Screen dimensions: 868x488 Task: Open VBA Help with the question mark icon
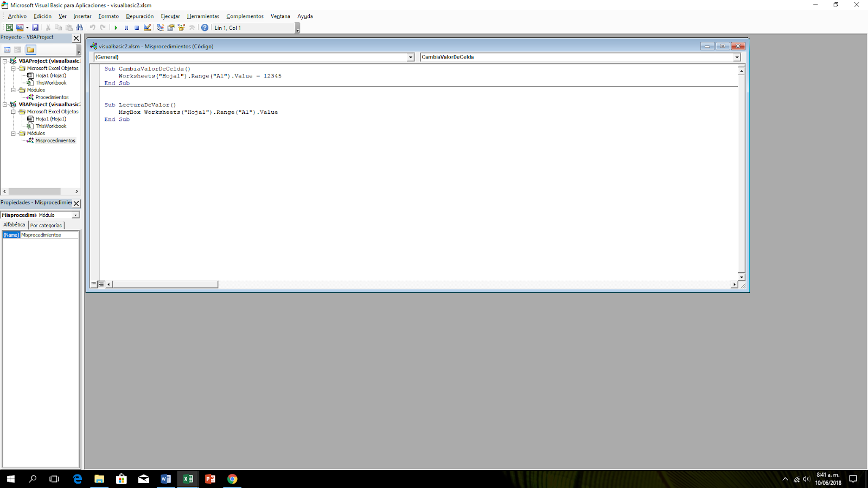204,28
